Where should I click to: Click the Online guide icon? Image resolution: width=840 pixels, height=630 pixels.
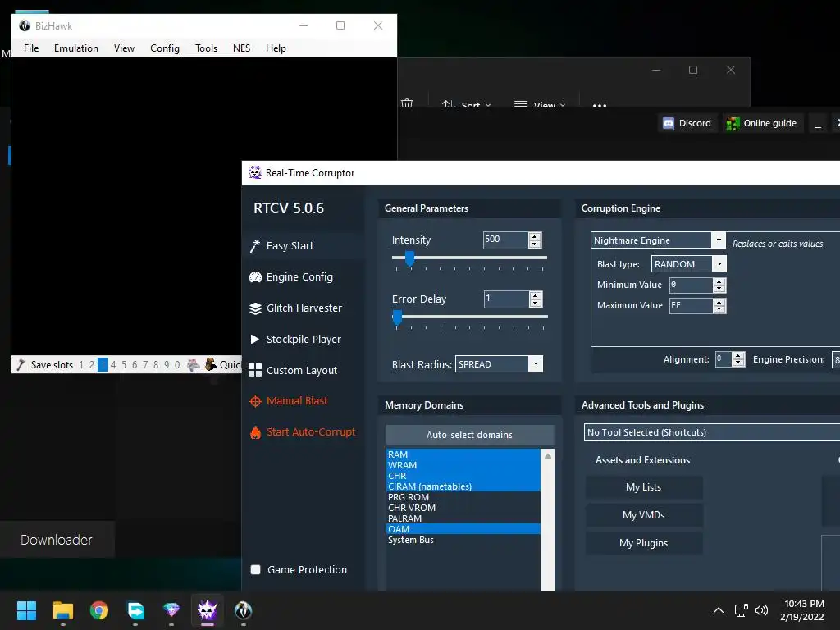click(x=733, y=124)
